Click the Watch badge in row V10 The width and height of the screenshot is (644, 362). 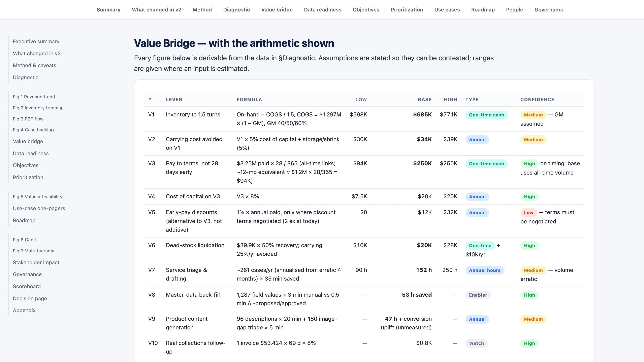point(476,343)
